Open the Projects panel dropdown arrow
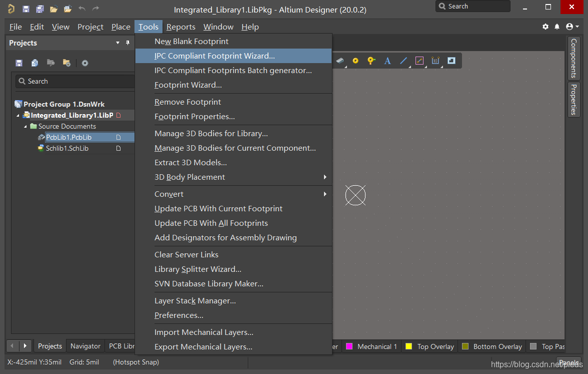 [117, 43]
